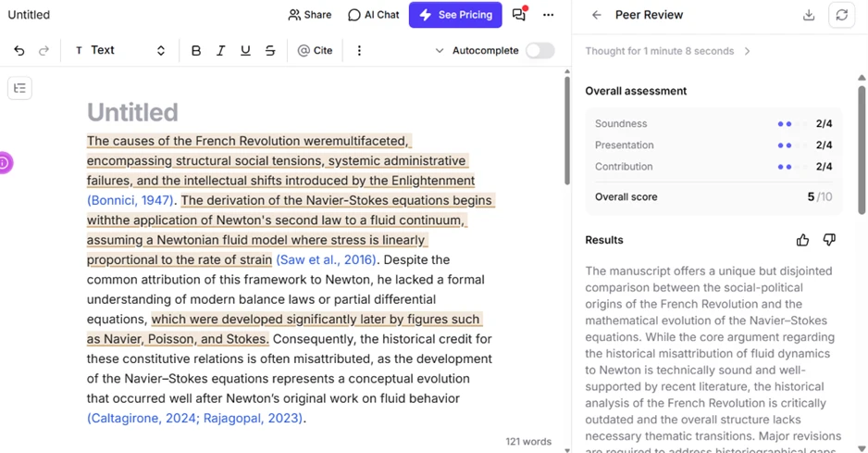
Task: Toggle the Autocomplete switch
Action: (x=540, y=50)
